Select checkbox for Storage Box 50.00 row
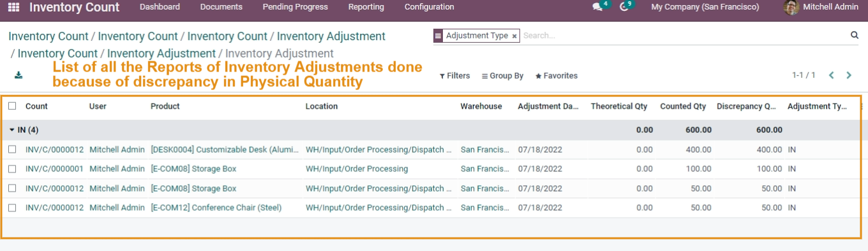 point(12,188)
